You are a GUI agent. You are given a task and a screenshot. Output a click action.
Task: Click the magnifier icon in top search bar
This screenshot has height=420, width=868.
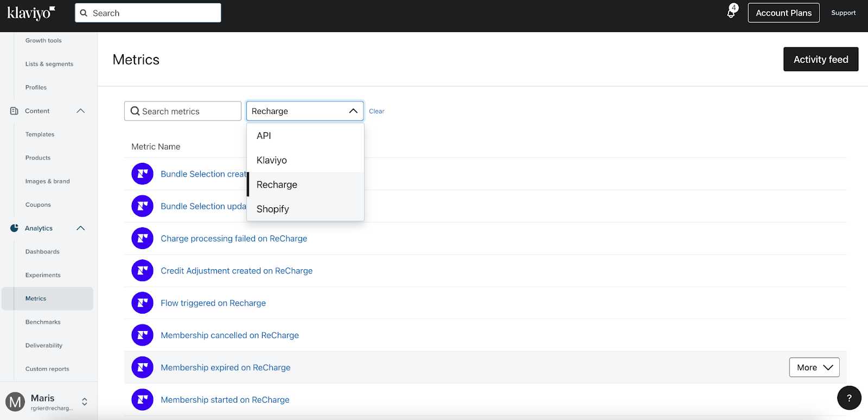84,13
